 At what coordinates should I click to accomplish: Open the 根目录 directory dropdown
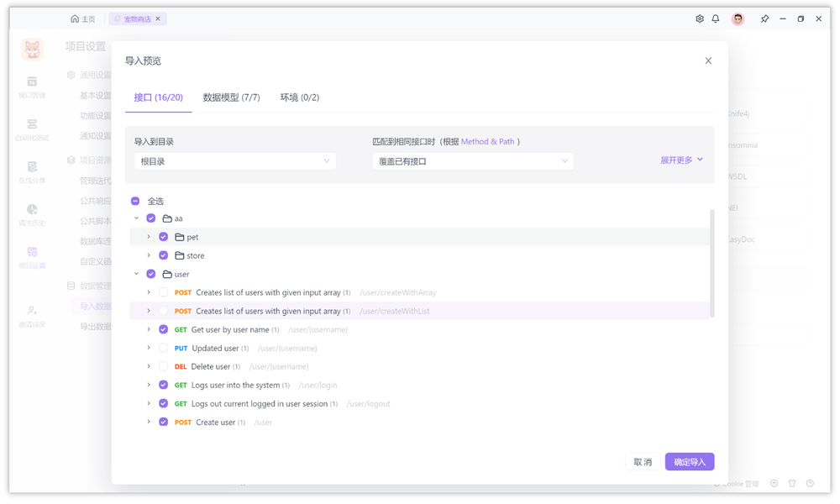coord(235,160)
